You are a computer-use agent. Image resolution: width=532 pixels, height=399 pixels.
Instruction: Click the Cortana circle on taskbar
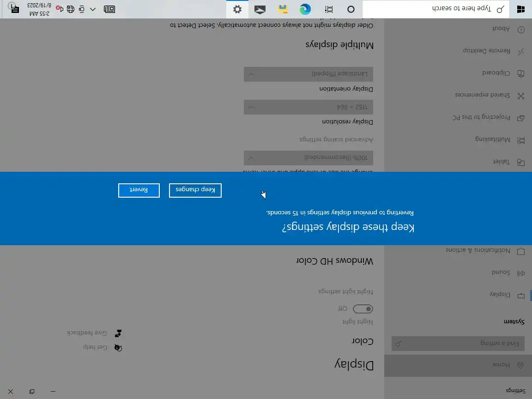(x=351, y=9)
